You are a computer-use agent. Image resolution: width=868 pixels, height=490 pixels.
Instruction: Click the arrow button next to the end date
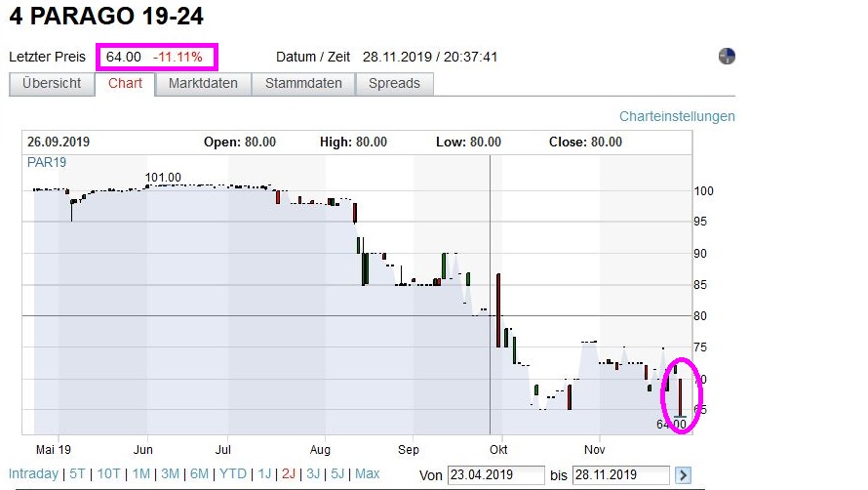(x=684, y=475)
